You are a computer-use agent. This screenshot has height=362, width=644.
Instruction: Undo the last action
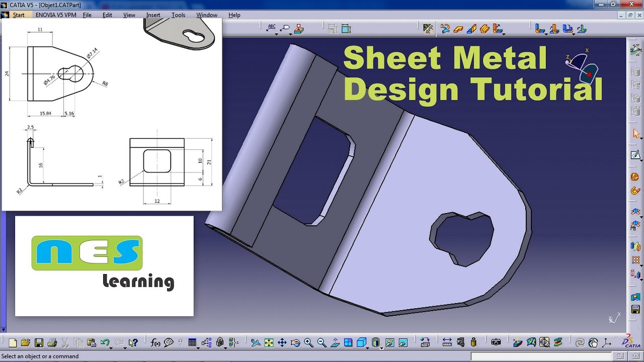pos(105,342)
